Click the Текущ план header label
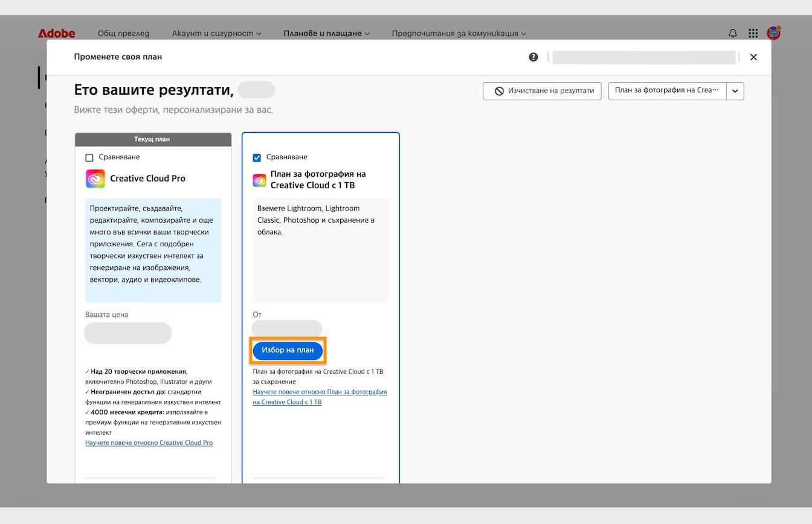This screenshot has width=812, height=524. pyautogui.click(x=152, y=139)
